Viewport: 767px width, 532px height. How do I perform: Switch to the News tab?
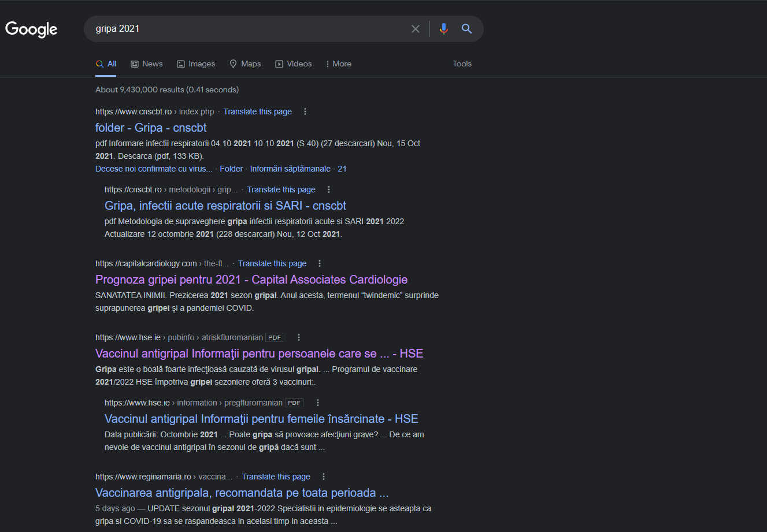[x=146, y=64]
